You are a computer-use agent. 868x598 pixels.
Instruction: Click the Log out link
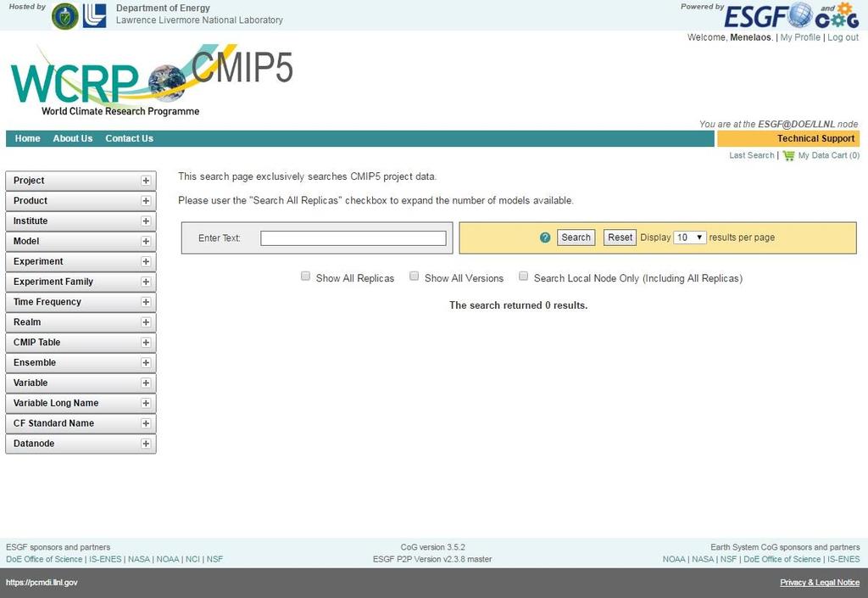843,37
